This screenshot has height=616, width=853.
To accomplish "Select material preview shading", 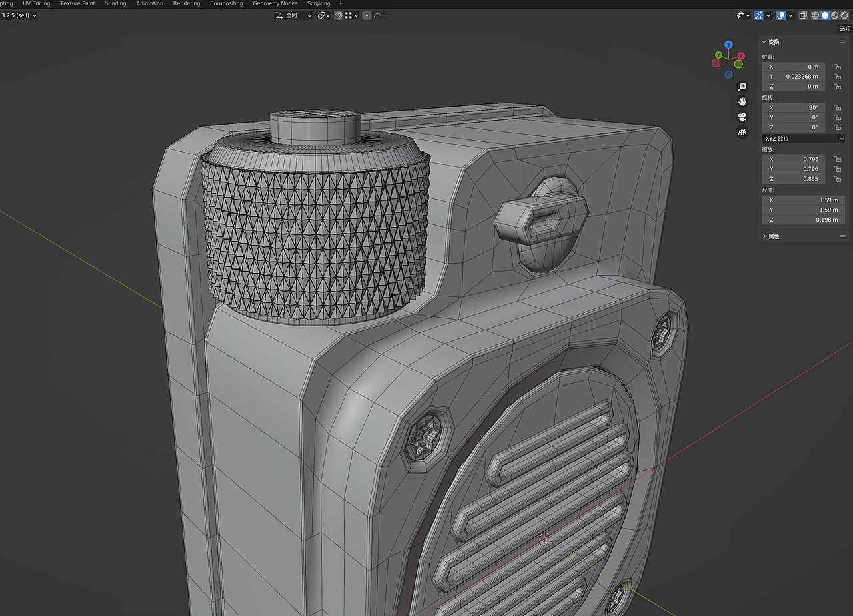I will click(834, 15).
